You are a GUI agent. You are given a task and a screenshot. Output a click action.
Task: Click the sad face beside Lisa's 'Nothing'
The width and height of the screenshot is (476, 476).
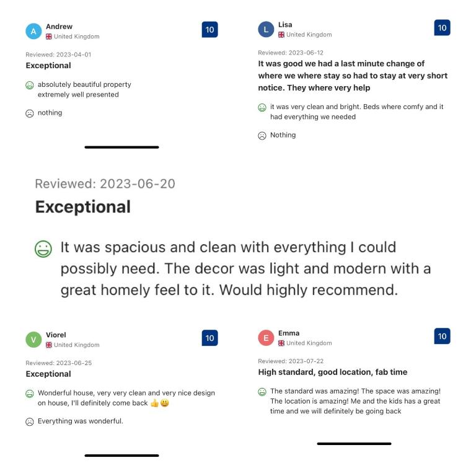coord(262,136)
